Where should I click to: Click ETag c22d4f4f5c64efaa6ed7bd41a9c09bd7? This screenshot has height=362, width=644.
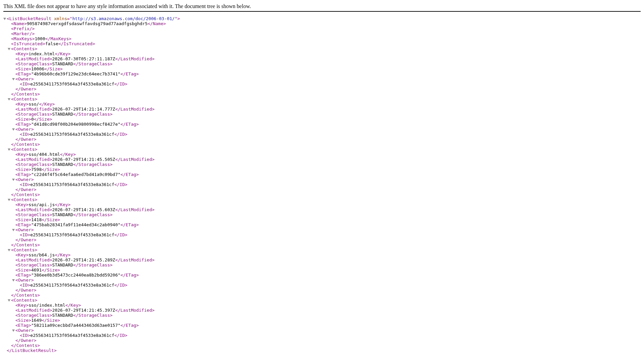pos(76,175)
